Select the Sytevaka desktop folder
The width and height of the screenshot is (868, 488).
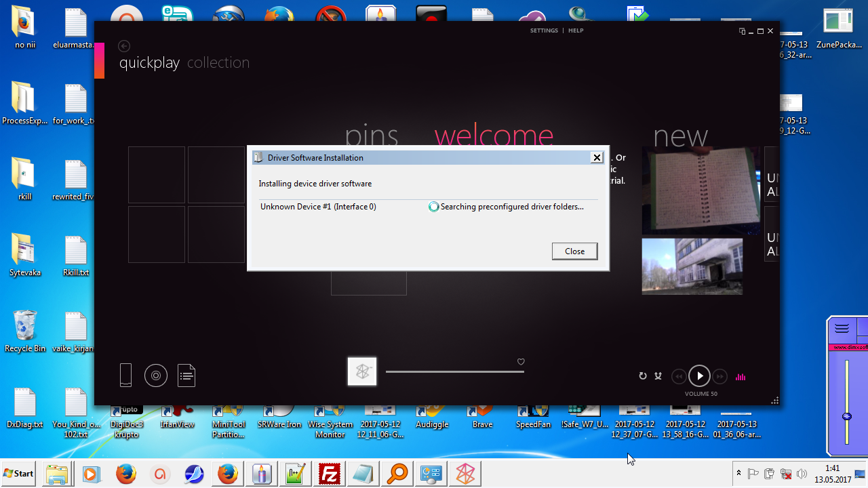[x=24, y=256]
